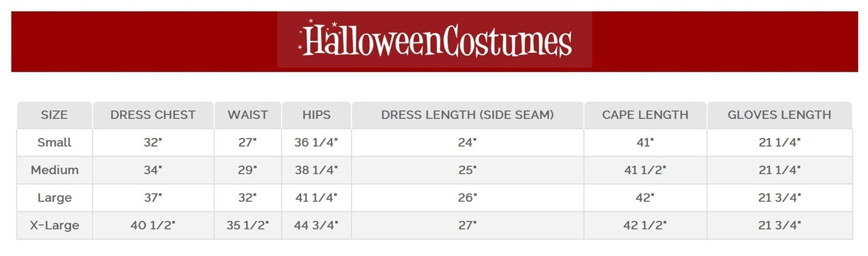Select the DRESS CHEST column header
The image size is (868, 256).
point(153,115)
